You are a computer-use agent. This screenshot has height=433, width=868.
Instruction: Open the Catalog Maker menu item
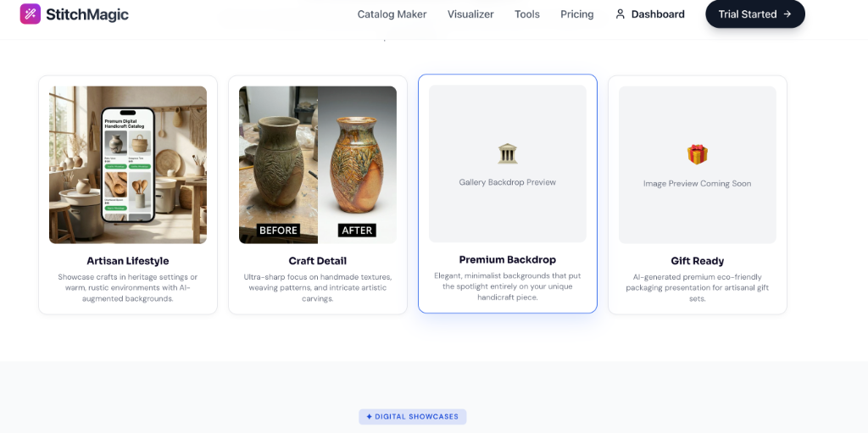pos(392,14)
